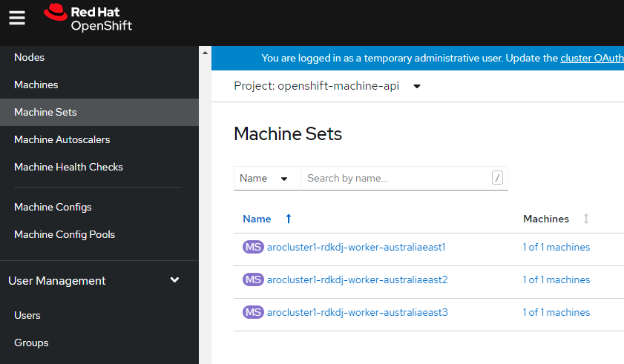
Task: Navigate to Users under User Management
Action: click(27, 315)
